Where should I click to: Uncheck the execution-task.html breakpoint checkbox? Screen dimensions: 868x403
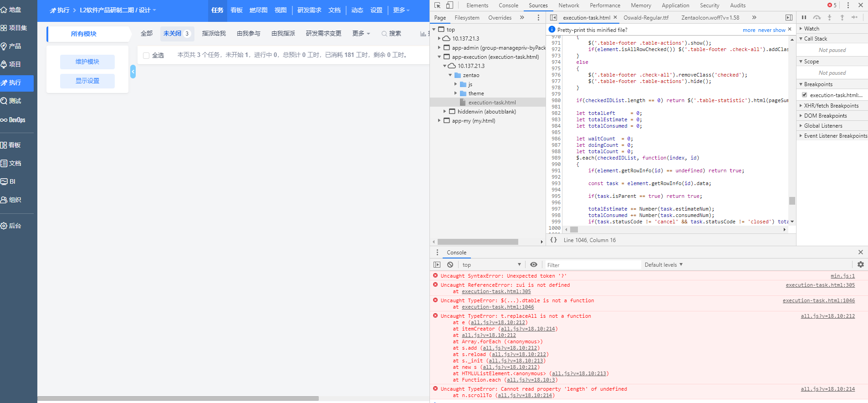pyautogui.click(x=804, y=95)
